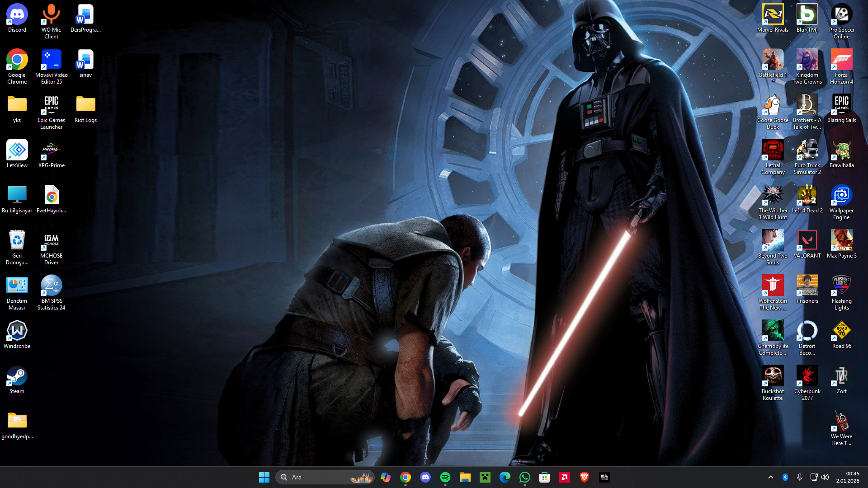Screen dimensions: 868x488
Task: Select the Zort game icon
Action: [841, 380]
